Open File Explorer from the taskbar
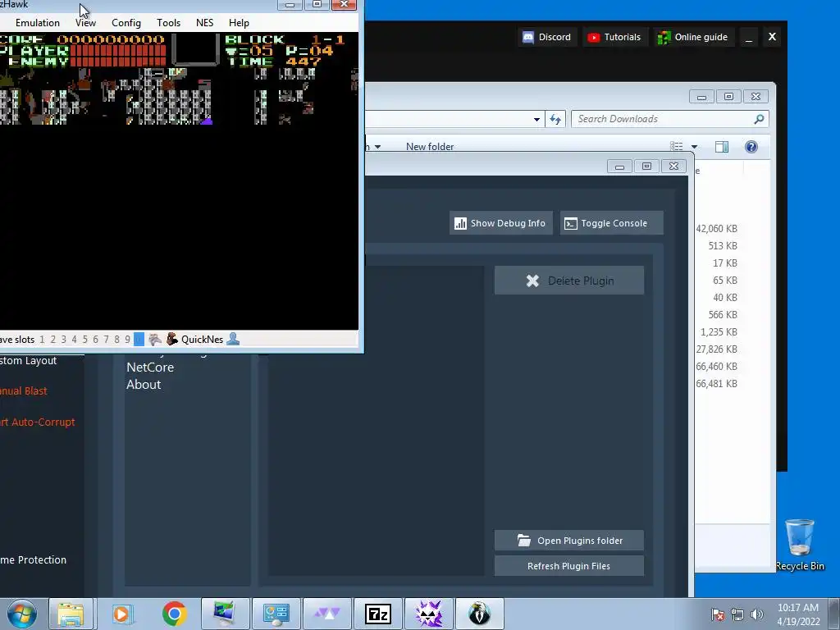Screen dimensions: 840x630 point(71,614)
